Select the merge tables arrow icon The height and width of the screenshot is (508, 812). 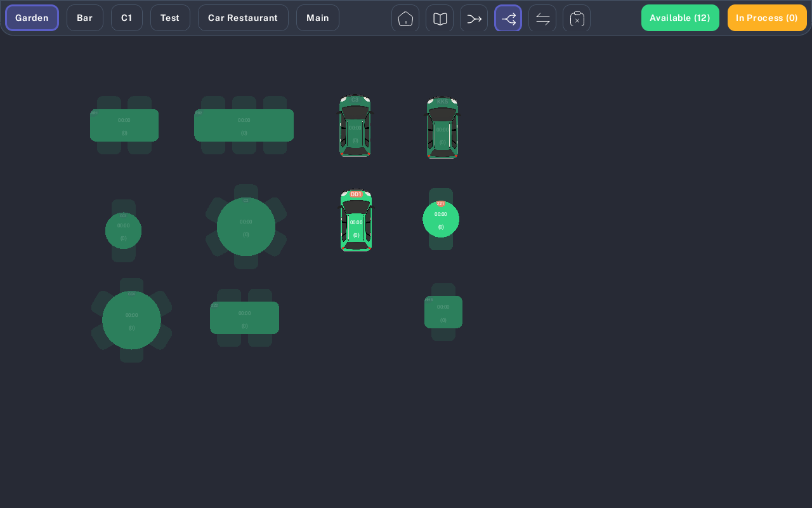click(474, 18)
